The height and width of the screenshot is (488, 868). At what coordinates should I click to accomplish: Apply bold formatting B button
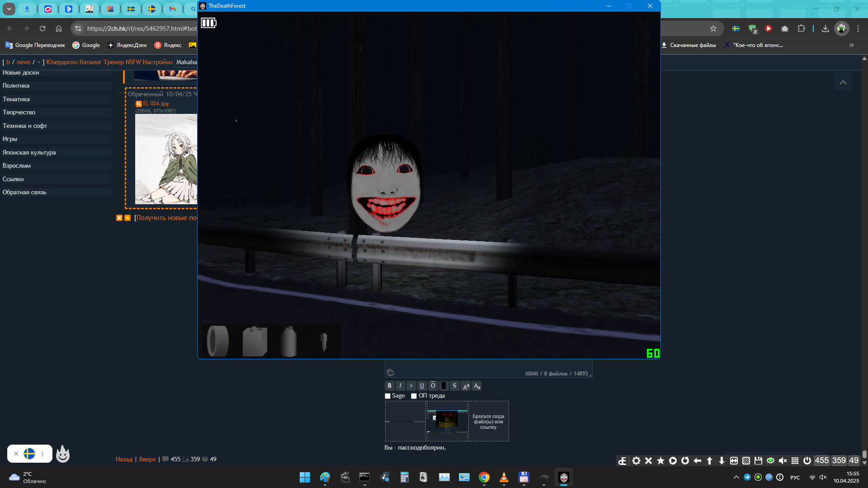click(x=389, y=386)
